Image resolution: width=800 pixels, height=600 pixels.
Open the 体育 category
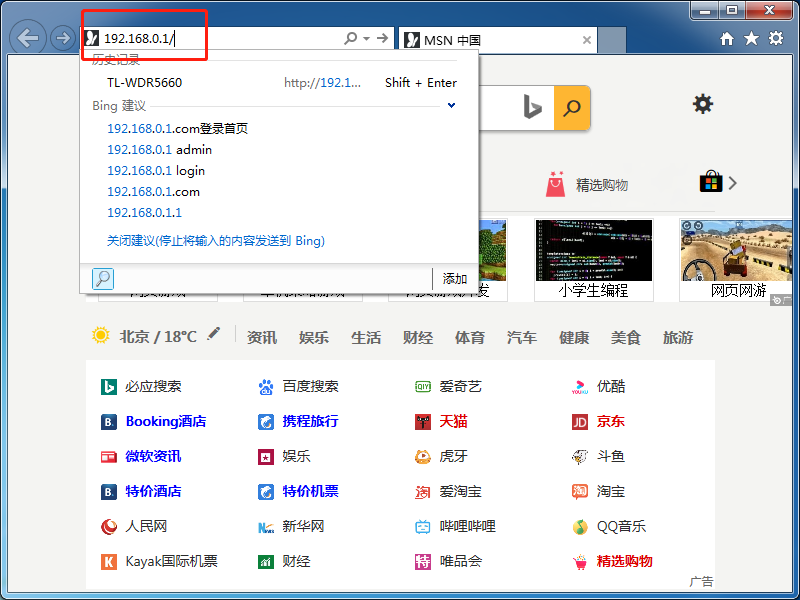[x=470, y=337]
